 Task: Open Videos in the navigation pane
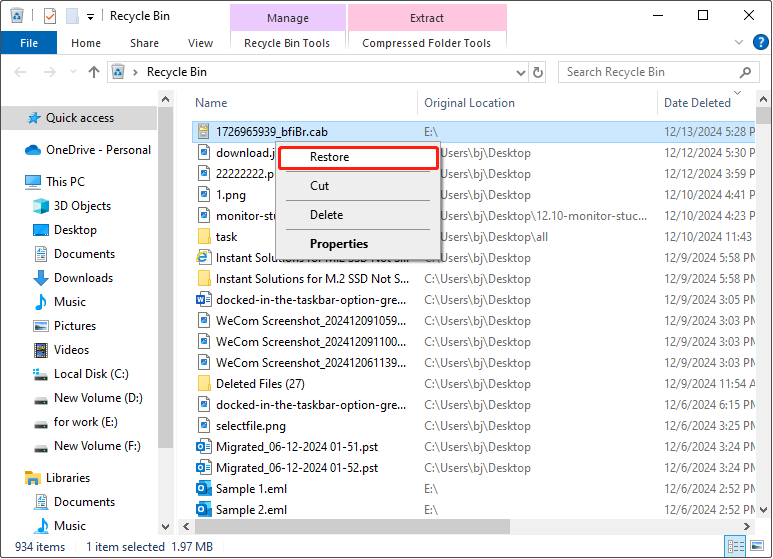[x=71, y=350]
